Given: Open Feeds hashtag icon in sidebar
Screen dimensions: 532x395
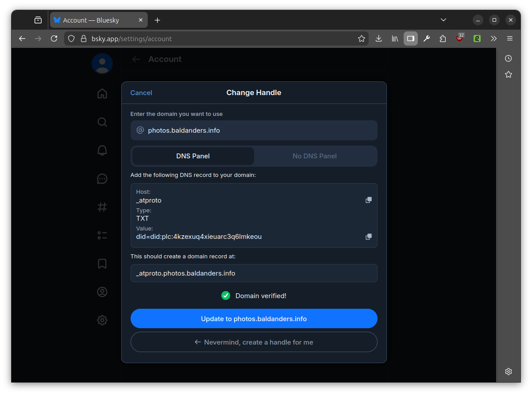Looking at the screenshot, I should click(102, 207).
